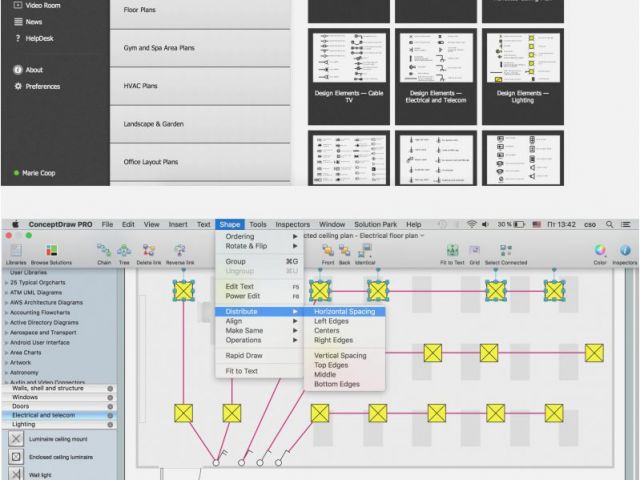
Task: Choose Horizontal Spacing in Distribute submenu
Action: tap(344, 312)
